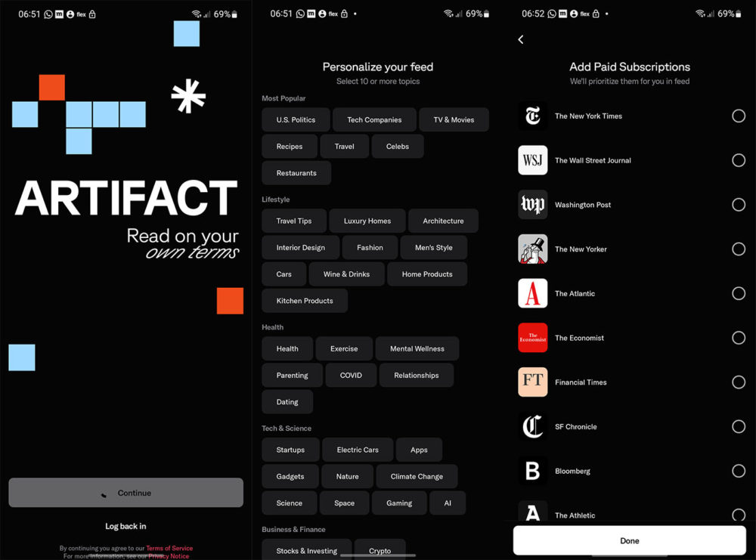Tap the New York Times logo icon
Viewport: 756px width, 560px height.
click(x=532, y=116)
